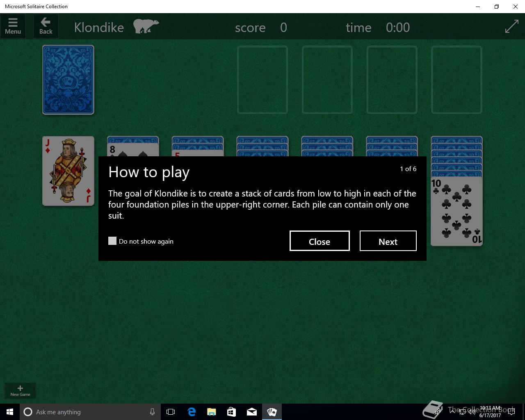Screen dimensions: 525x420
Task: Open the Mail app from taskbar
Action: [252, 412]
